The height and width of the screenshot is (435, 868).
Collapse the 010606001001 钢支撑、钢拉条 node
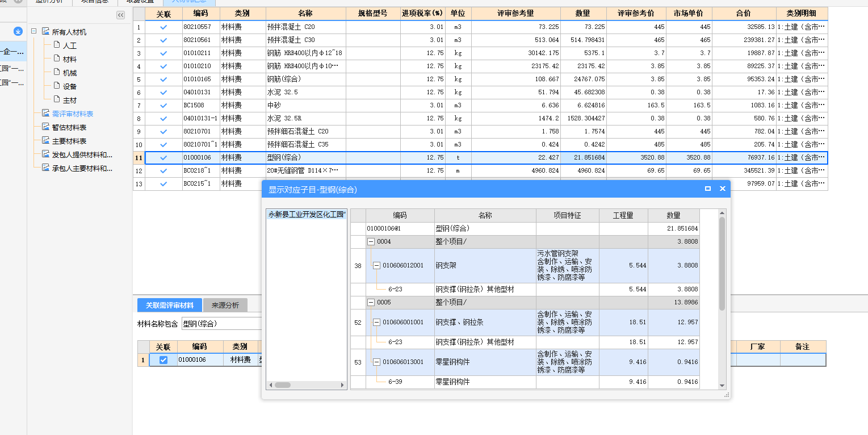click(x=376, y=322)
